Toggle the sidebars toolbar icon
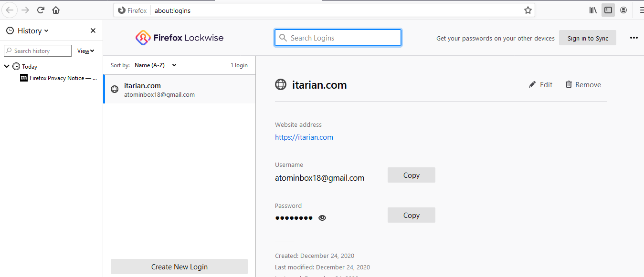Screen dimensions: 644x277 pyautogui.click(x=608, y=10)
